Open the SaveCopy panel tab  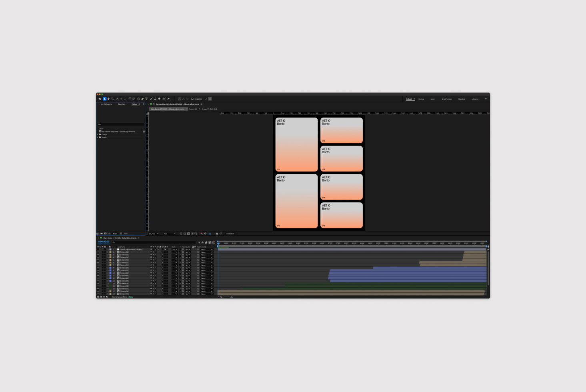[x=122, y=104]
